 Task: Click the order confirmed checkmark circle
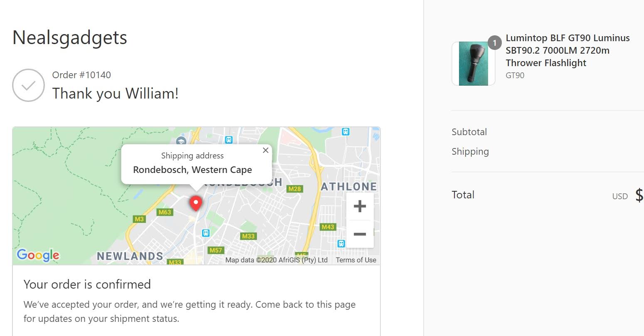click(28, 85)
